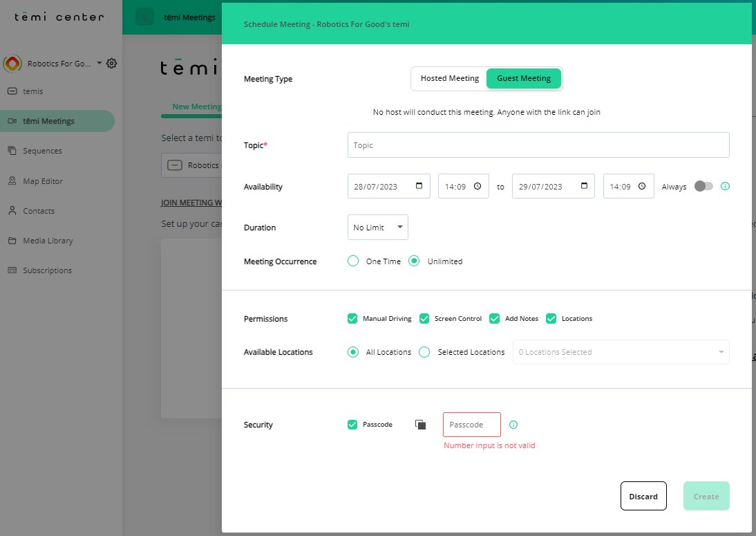Enable the Always availability toggle
756x536 pixels.
click(x=702, y=185)
